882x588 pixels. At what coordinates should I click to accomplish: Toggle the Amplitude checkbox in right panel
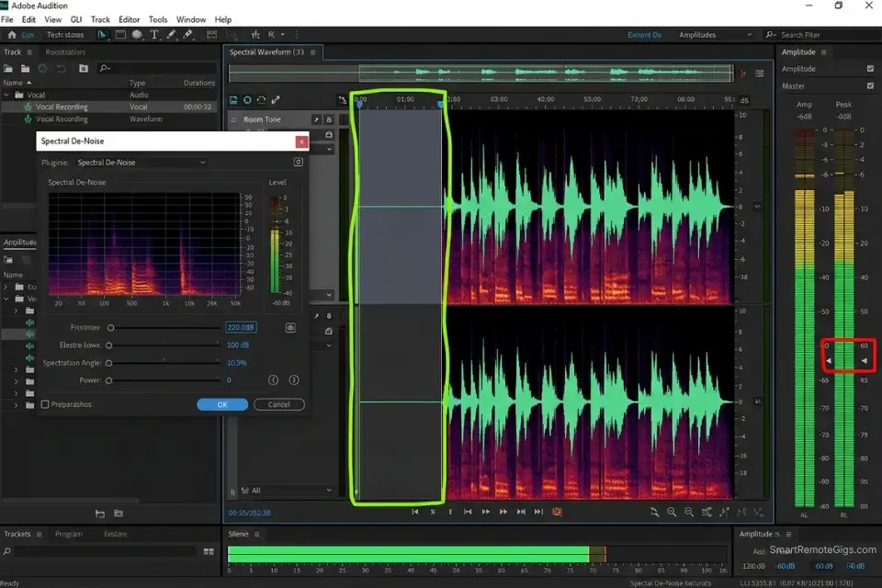coord(870,69)
